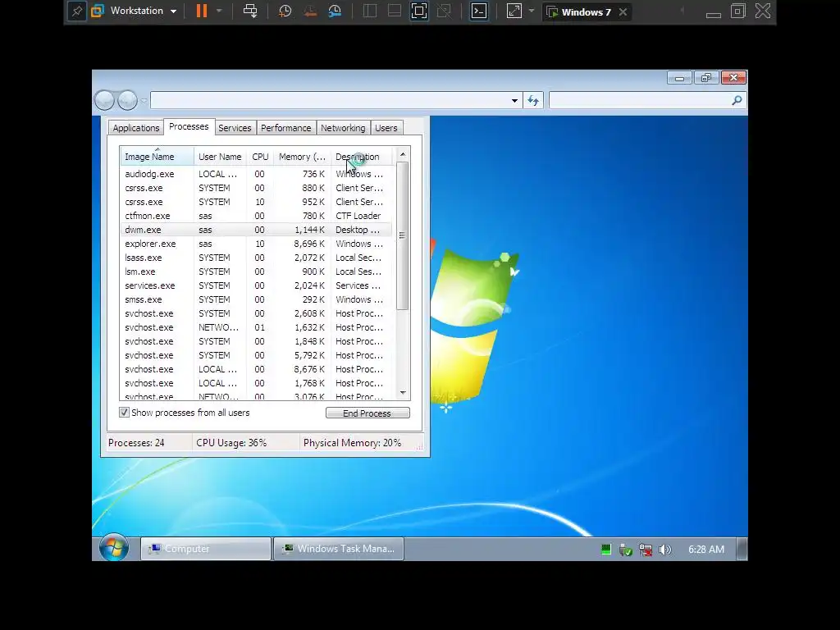Toggle the library sidebar view icon
The image size is (840, 630).
coord(370,11)
